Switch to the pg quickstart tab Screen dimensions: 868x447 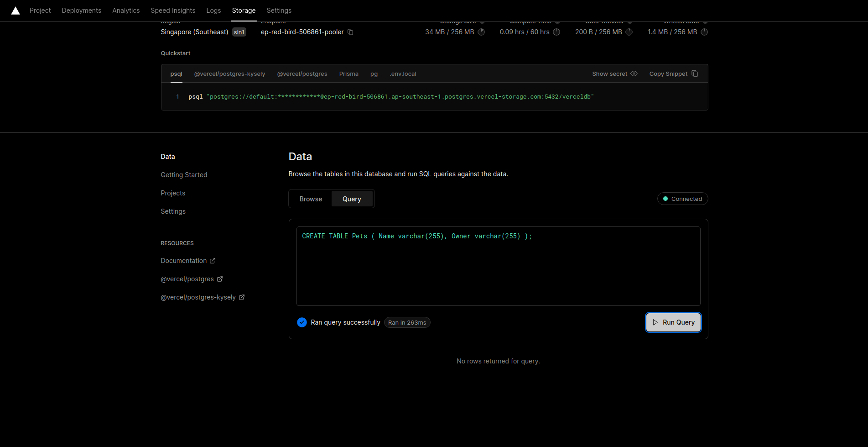point(374,74)
